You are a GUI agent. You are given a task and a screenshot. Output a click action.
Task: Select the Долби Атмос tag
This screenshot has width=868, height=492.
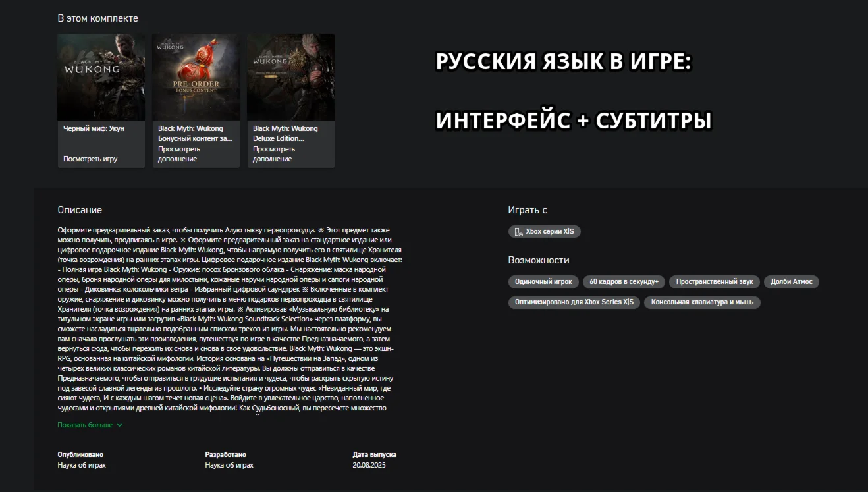pos(792,282)
